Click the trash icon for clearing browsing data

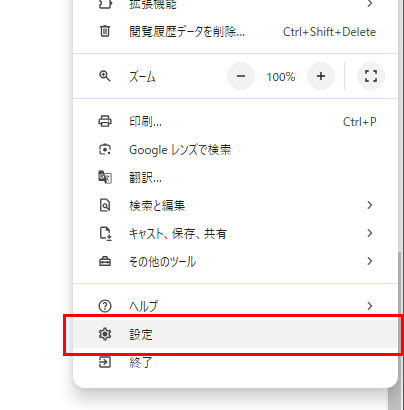pyautogui.click(x=105, y=32)
